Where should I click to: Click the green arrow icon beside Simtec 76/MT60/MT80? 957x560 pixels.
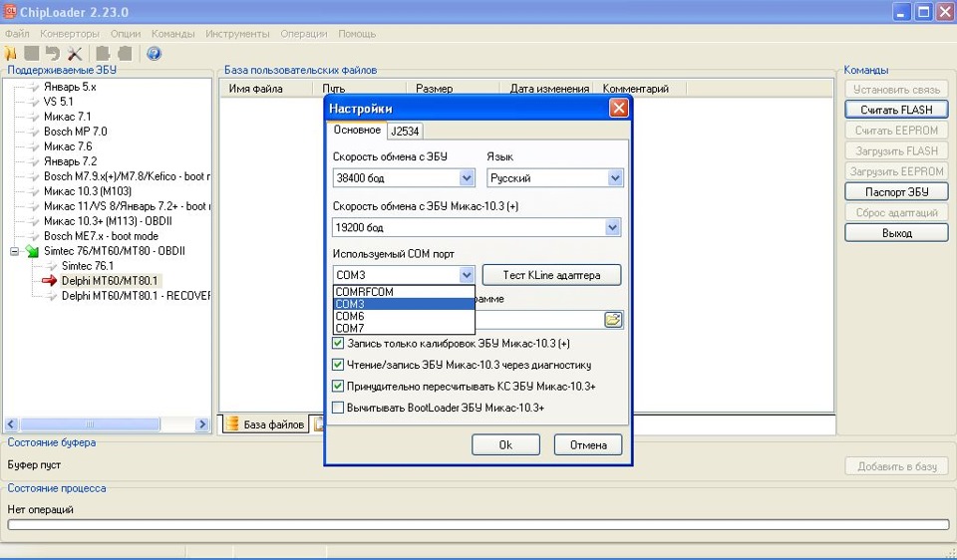[x=32, y=251]
